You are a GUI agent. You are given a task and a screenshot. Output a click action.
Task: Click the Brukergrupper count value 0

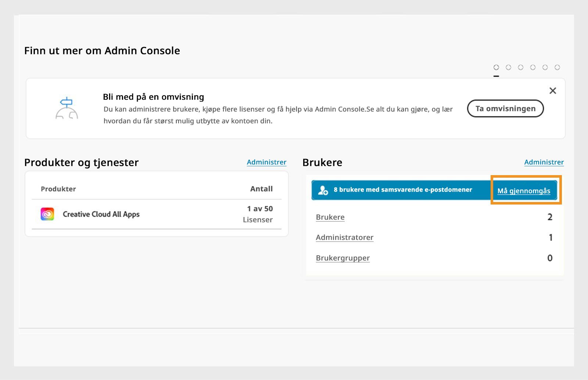pyautogui.click(x=550, y=258)
